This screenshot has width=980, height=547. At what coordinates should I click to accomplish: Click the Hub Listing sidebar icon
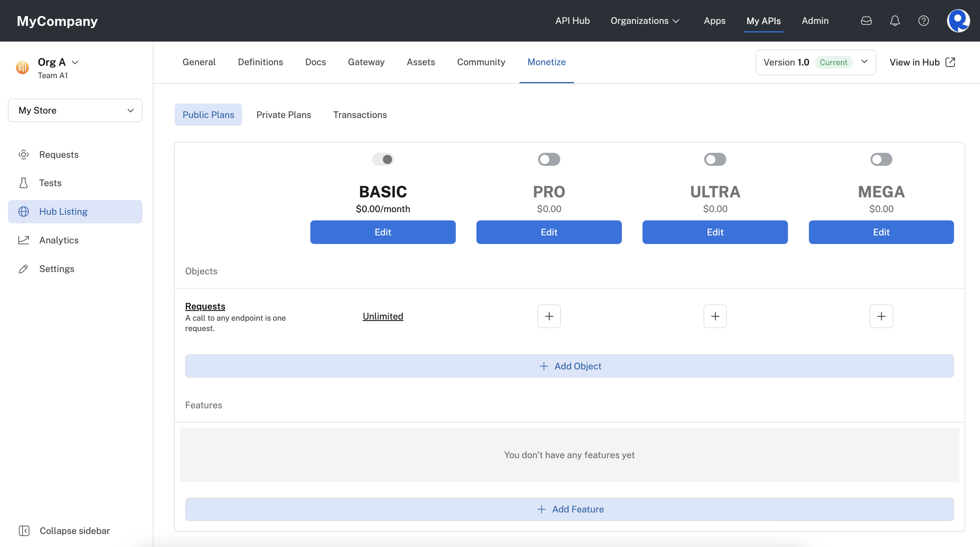coord(24,211)
